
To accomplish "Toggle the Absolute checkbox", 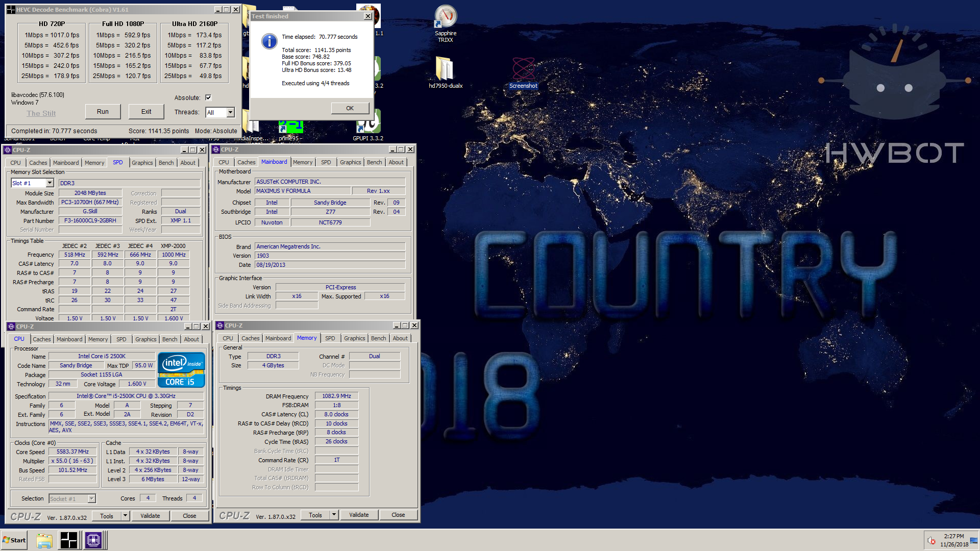I will (208, 97).
